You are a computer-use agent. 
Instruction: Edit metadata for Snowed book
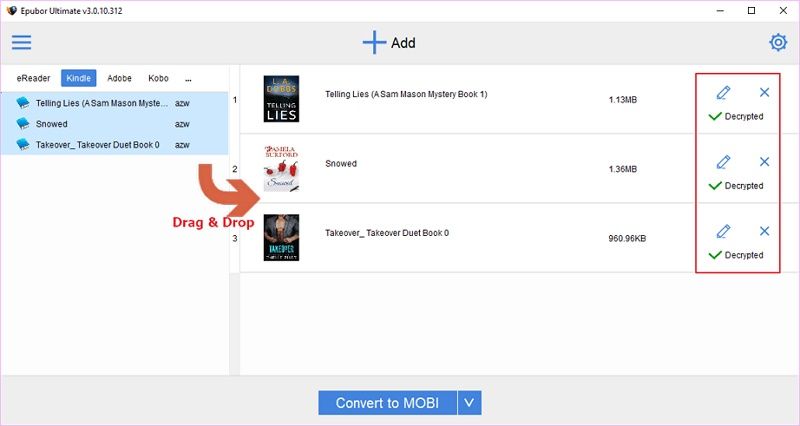[x=723, y=162]
